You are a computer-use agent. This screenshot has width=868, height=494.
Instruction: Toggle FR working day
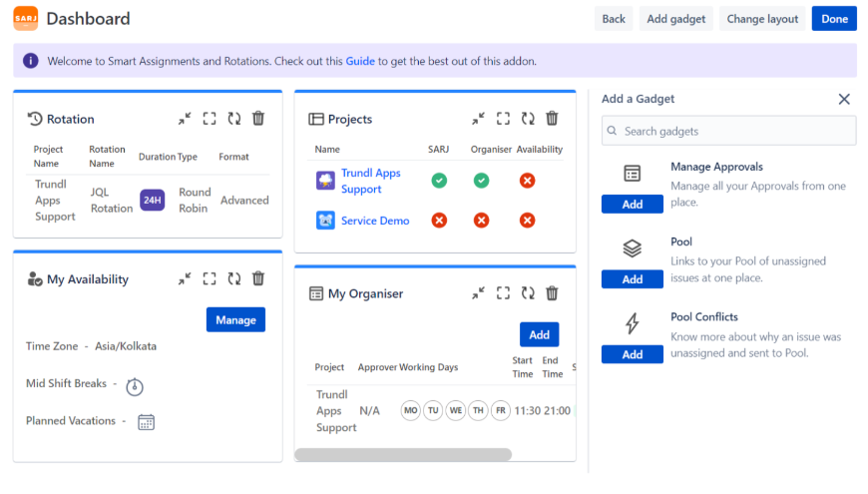(x=501, y=410)
